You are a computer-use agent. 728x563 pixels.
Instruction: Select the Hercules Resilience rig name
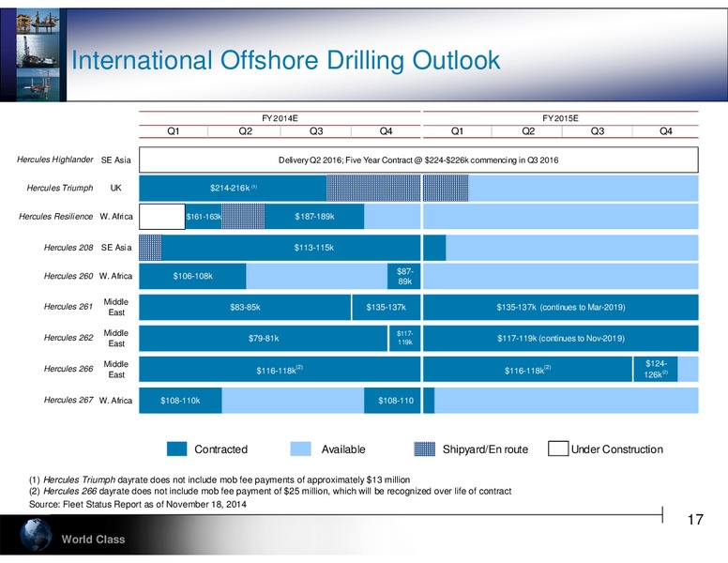point(55,217)
